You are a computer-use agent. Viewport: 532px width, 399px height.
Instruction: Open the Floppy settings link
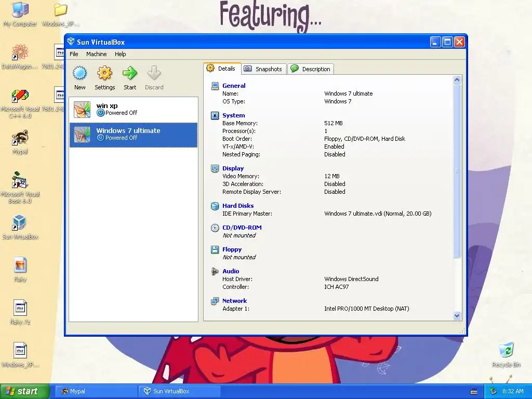tap(232, 249)
